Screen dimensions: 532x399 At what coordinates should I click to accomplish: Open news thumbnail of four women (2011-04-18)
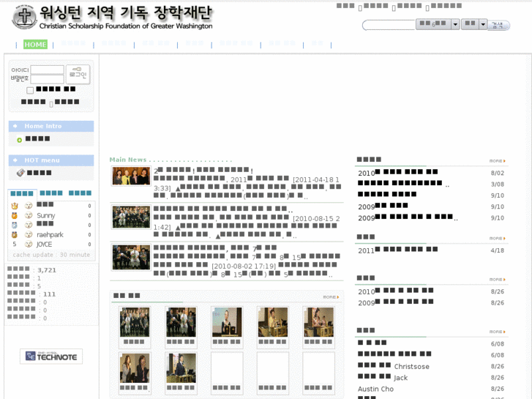click(131, 176)
